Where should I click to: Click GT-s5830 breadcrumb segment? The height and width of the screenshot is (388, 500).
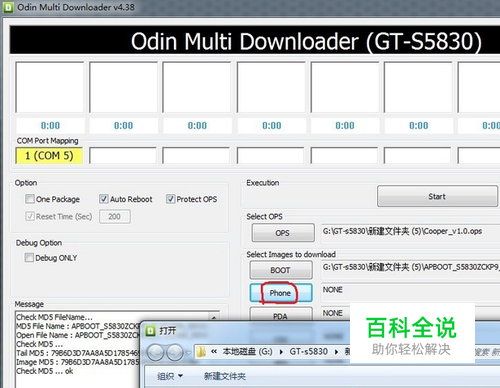309,352
